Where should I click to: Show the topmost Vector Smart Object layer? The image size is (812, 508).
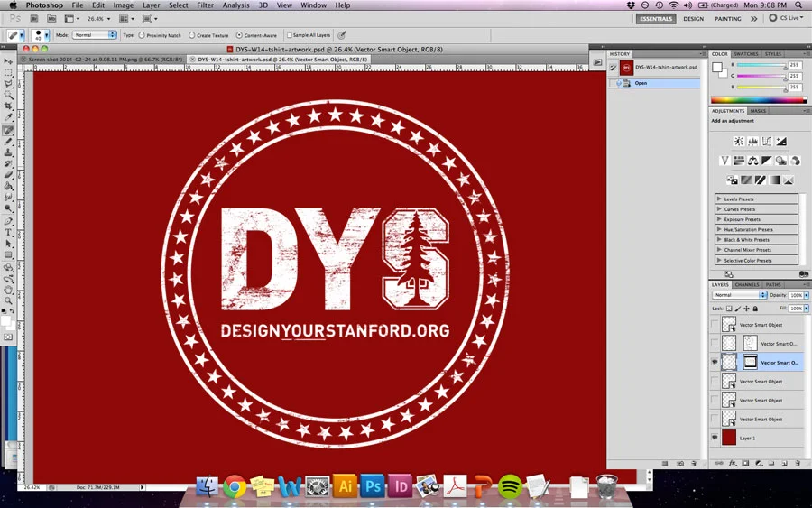click(x=715, y=325)
